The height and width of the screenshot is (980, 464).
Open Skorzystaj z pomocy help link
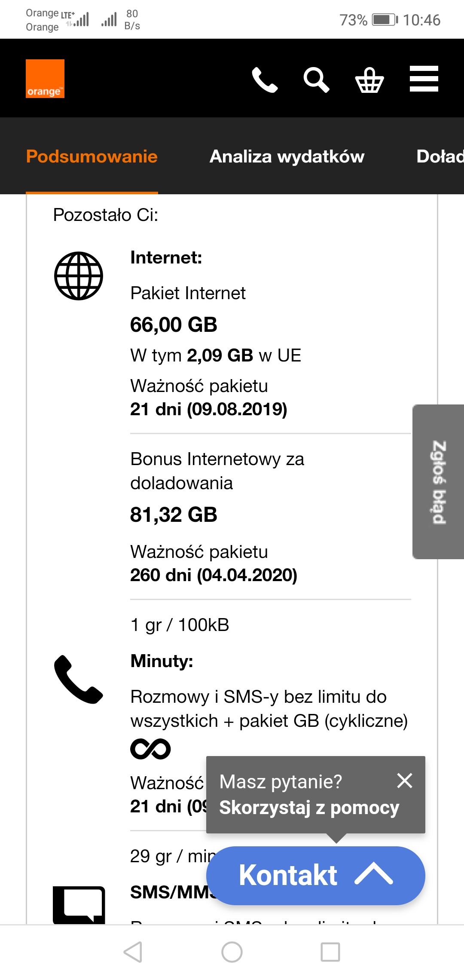309,807
